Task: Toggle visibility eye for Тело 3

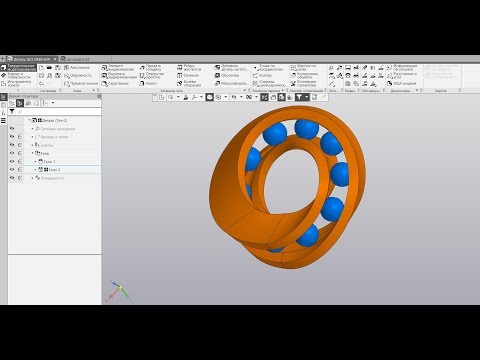Action: click(x=12, y=170)
